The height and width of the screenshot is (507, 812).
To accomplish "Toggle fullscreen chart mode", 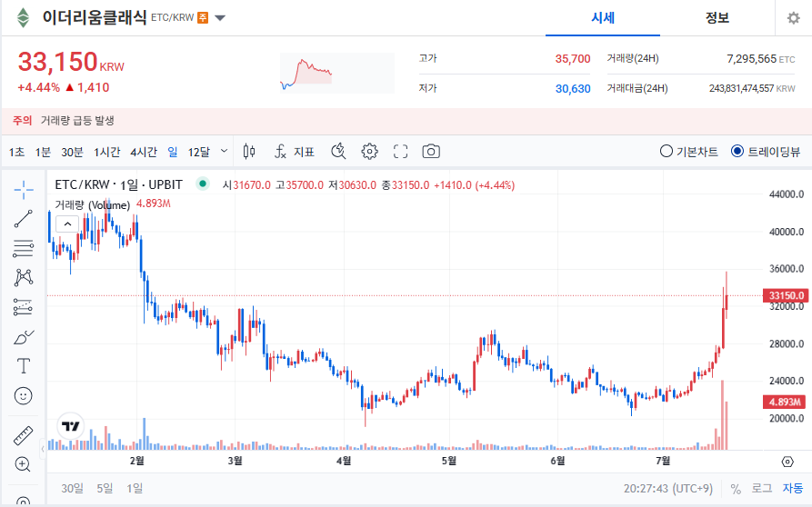I will pos(400,152).
